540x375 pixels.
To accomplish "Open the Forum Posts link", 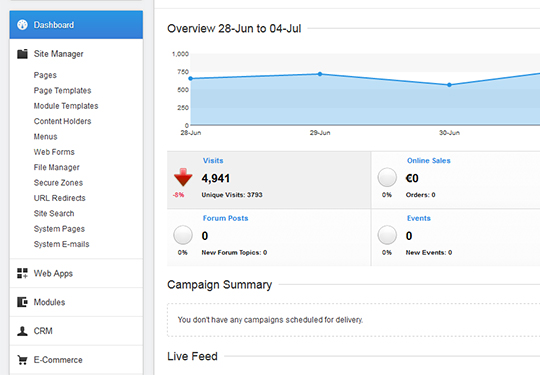I will point(225,218).
